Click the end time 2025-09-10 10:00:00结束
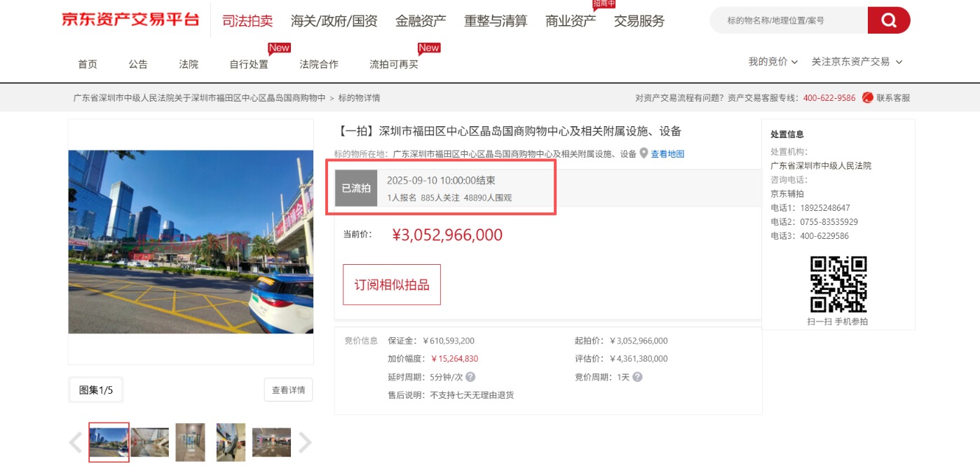 (x=441, y=181)
